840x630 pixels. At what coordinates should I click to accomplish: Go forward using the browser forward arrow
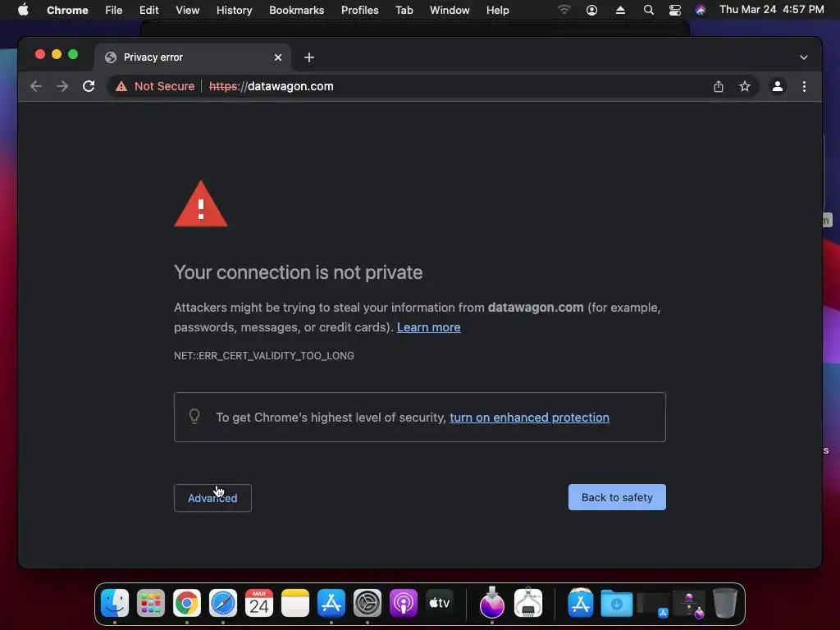pos(62,86)
